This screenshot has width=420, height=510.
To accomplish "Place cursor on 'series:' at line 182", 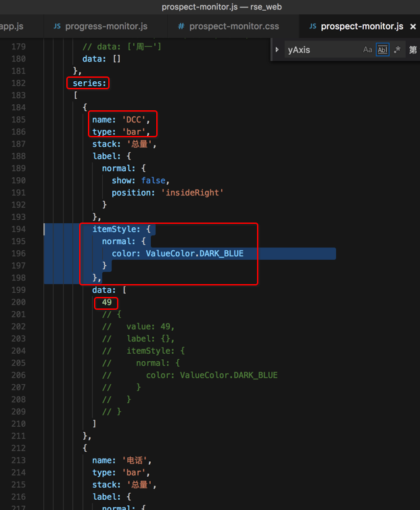I will click(89, 83).
